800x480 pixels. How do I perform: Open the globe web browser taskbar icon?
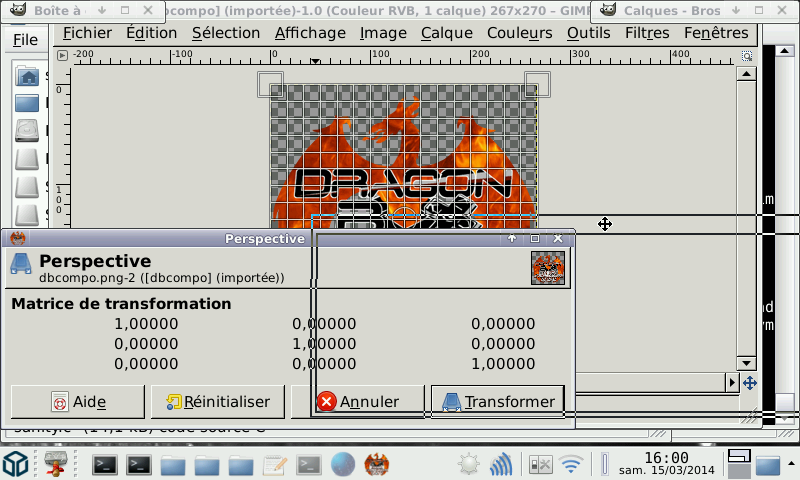pyautogui.click(x=343, y=465)
